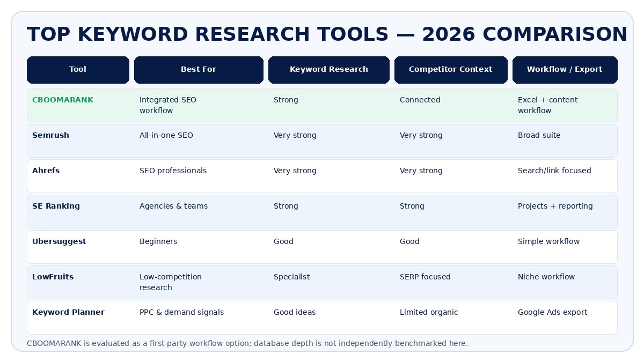Image resolution: width=644 pixels, height=362 pixels.
Task: Click Ubersuggest's competitor context "Good" rating
Action: pyautogui.click(x=409, y=242)
